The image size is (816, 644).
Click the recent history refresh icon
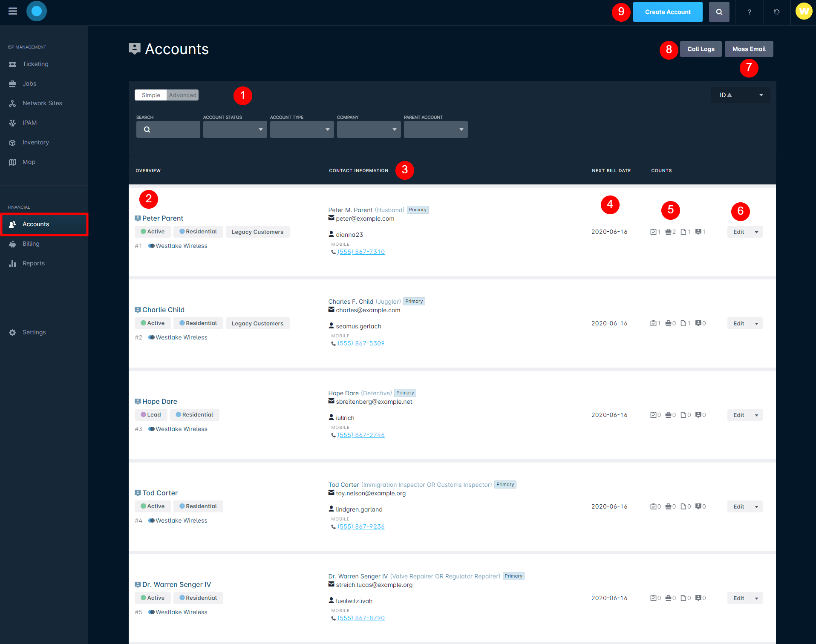coord(777,12)
